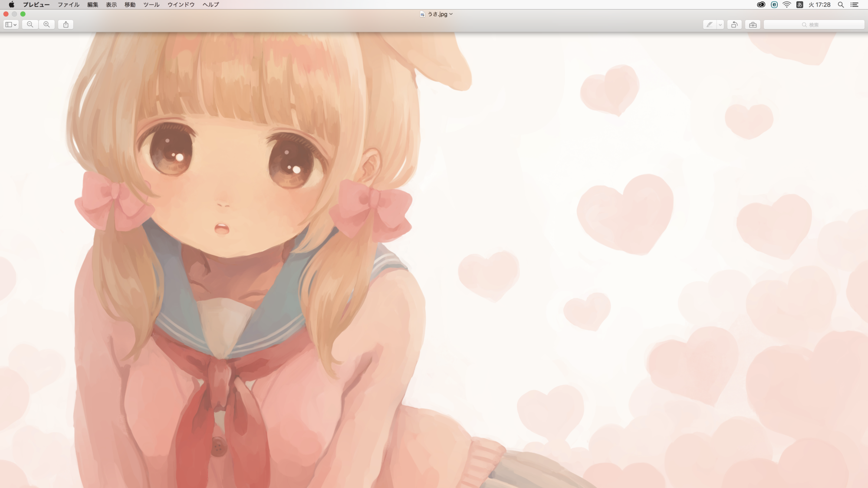Open the share sheet icon

click(x=66, y=25)
